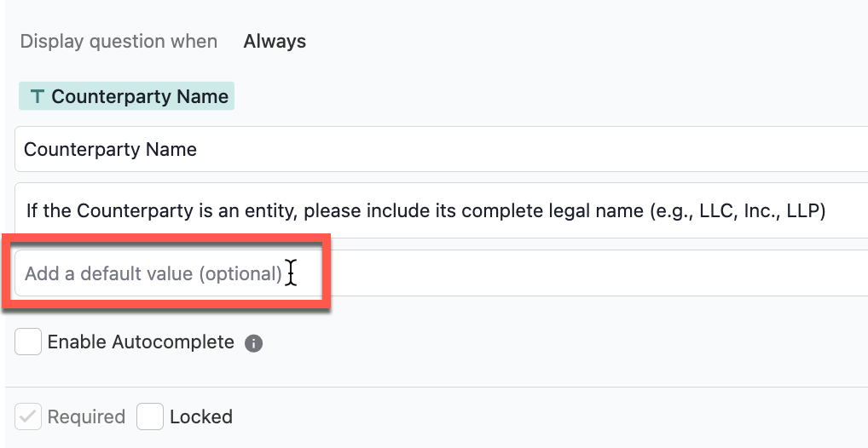Image resolution: width=868 pixels, height=448 pixels.
Task: Click into the Counterparty Name question title field
Action: (x=441, y=149)
